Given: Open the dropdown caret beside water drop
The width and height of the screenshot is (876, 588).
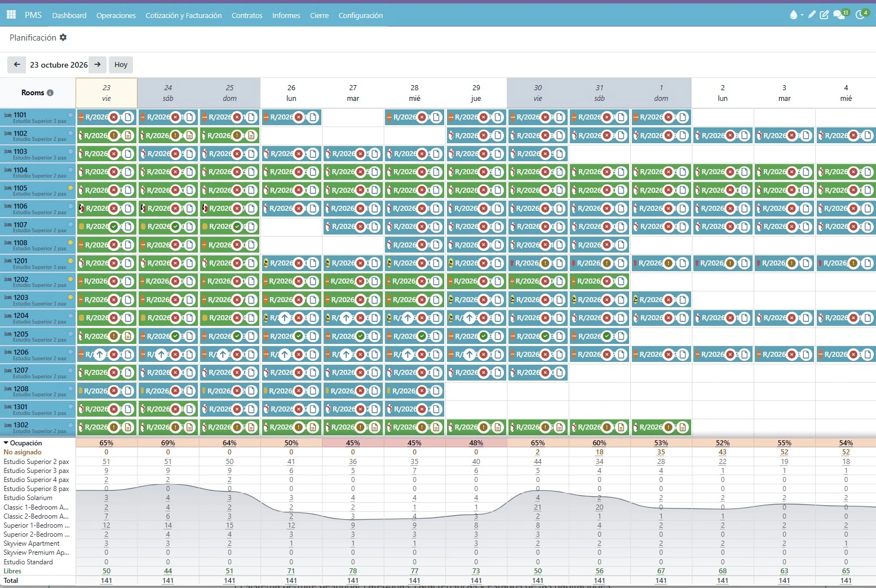Looking at the screenshot, I should [x=802, y=15].
